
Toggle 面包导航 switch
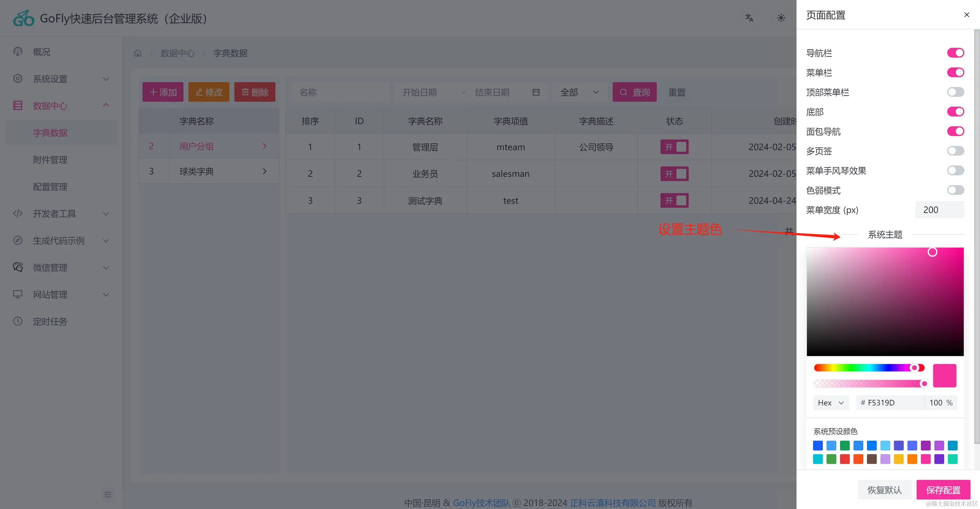point(955,131)
